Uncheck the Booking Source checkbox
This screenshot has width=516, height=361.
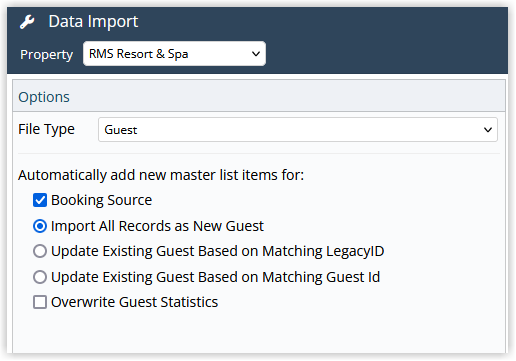click(x=40, y=200)
